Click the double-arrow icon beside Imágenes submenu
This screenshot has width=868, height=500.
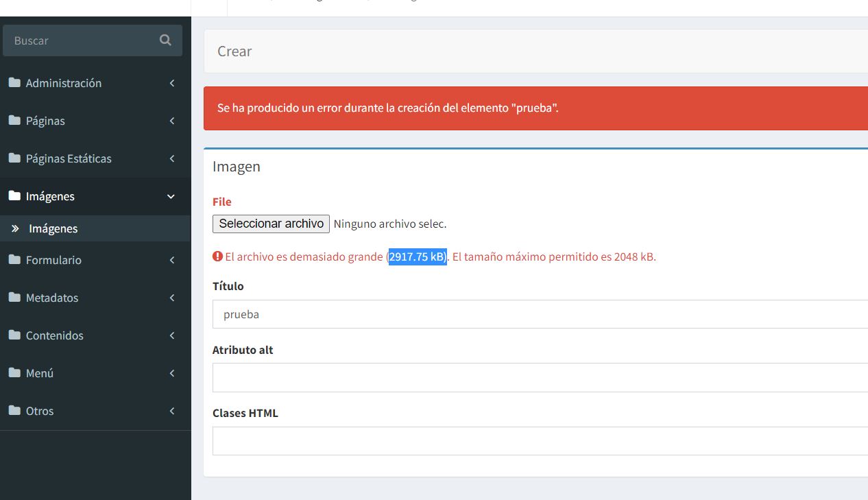15,227
